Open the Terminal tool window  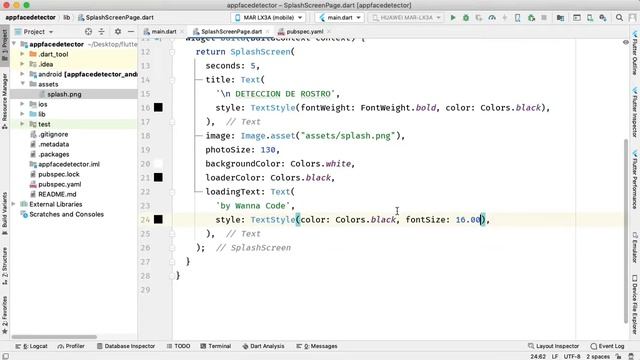point(216,346)
